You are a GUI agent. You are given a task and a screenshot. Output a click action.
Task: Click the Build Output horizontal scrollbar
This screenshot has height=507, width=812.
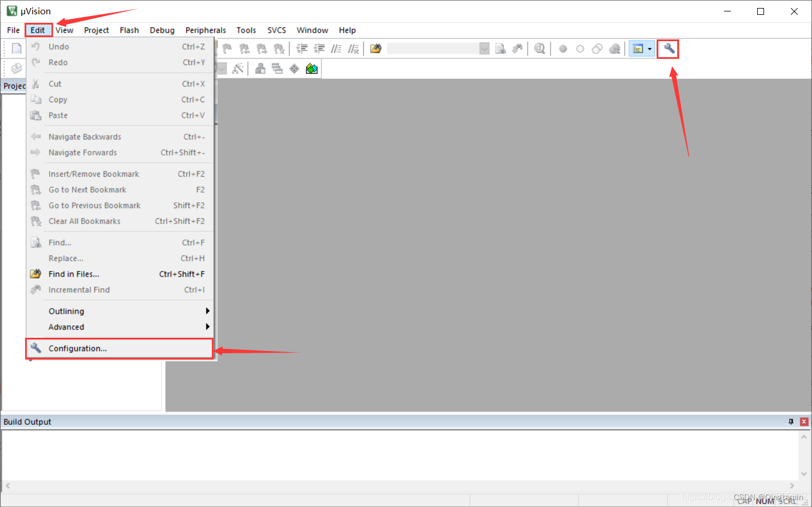[400, 486]
